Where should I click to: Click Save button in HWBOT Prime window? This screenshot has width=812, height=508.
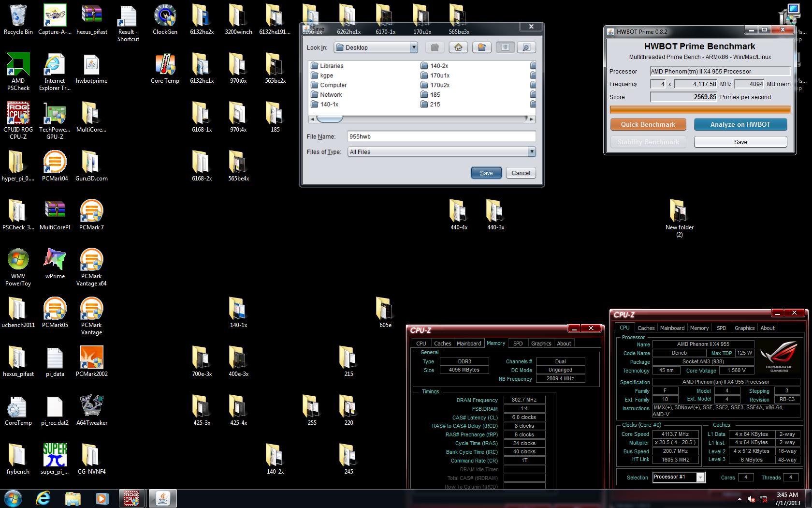pos(740,142)
